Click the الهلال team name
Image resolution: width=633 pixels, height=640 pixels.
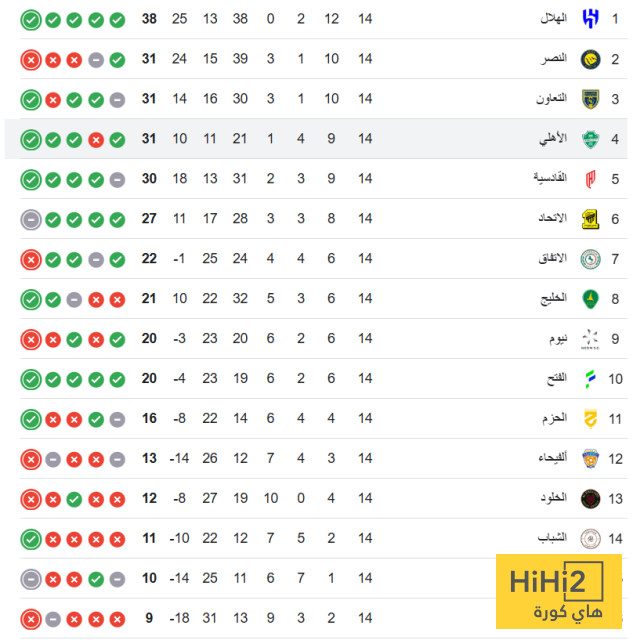pyautogui.click(x=554, y=19)
